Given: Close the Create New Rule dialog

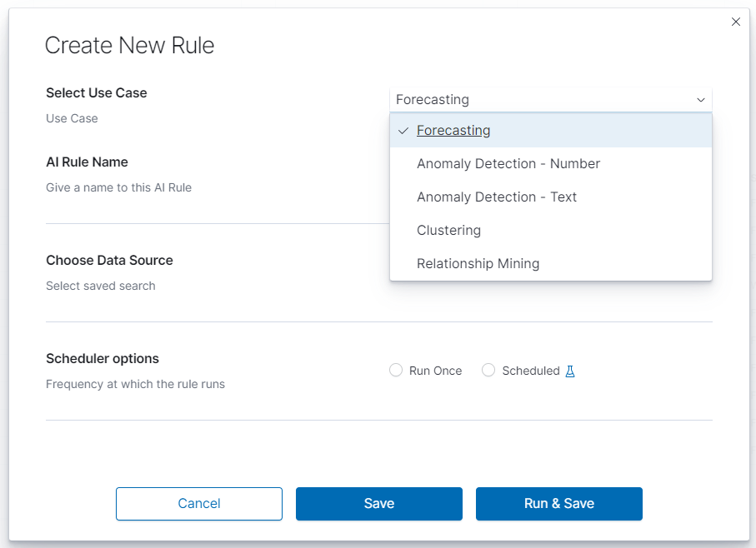Looking at the screenshot, I should 736,22.
